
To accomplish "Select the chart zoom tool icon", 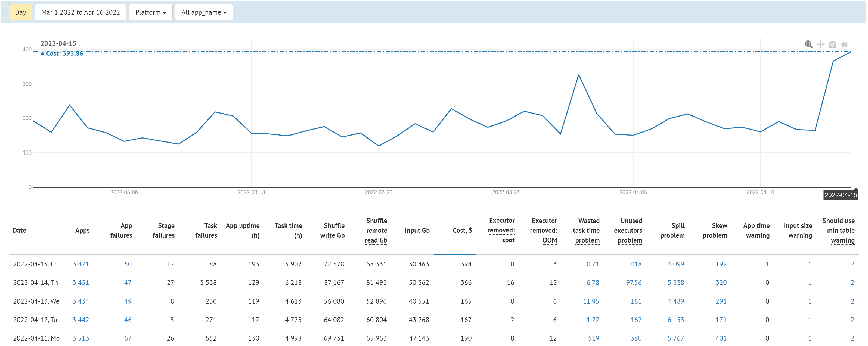I will pos(808,45).
